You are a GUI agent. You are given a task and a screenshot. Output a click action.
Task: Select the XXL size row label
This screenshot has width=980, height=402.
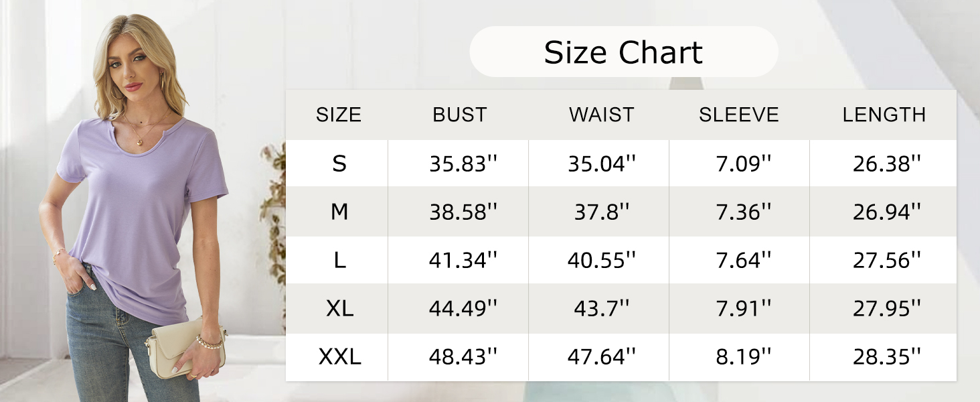339,357
